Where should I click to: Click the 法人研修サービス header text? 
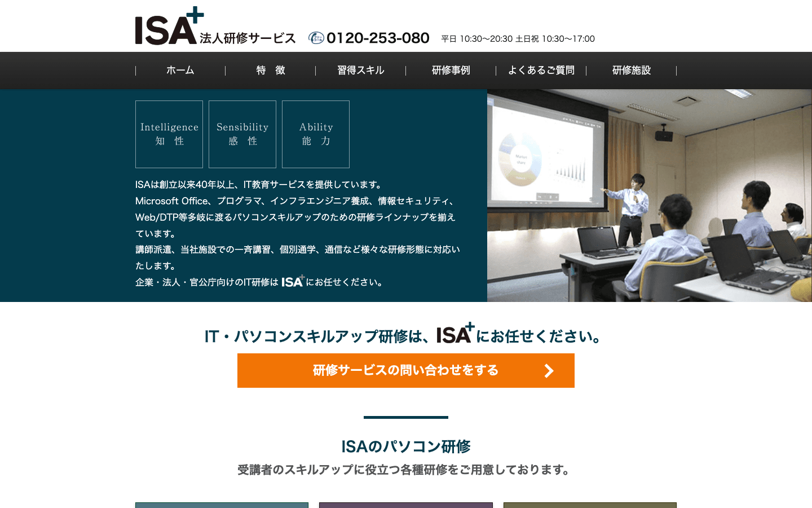point(248,38)
